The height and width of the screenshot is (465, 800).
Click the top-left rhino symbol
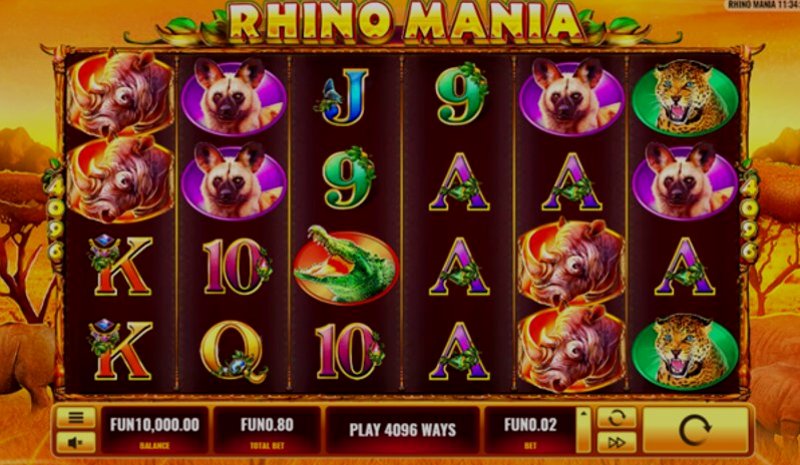[120, 95]
